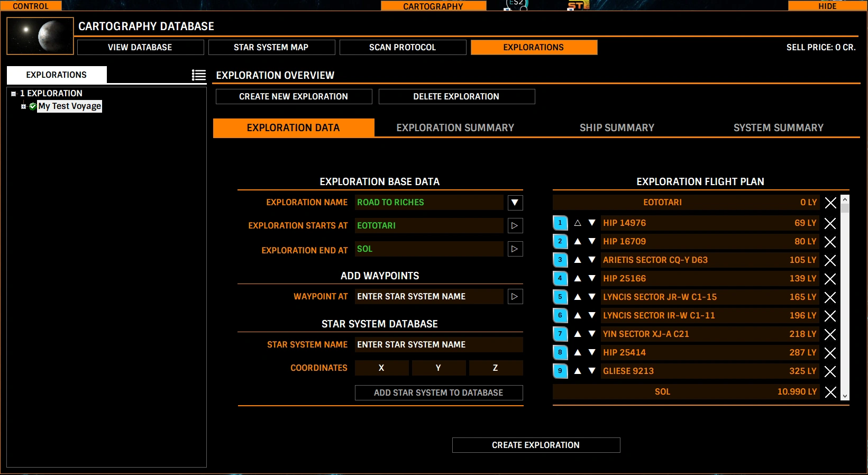Click the arrow beside Exploration Starts At
868x475 pixels.
click(515, 226)
